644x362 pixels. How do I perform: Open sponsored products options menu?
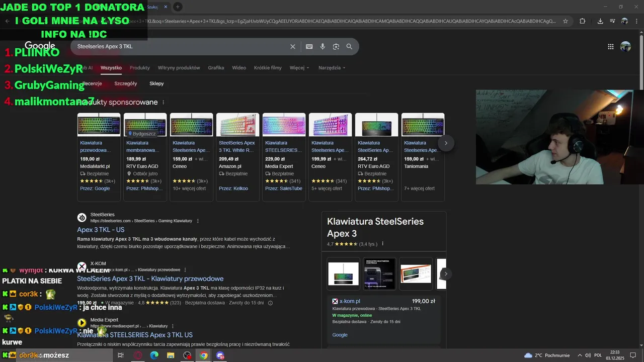tap(163, 102)
